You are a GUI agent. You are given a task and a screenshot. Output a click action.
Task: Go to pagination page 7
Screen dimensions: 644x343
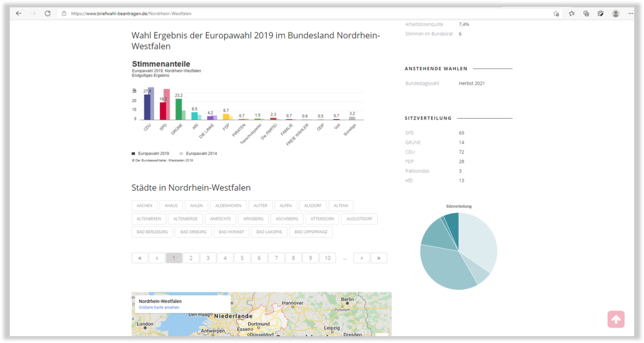[x=277, y=258]
